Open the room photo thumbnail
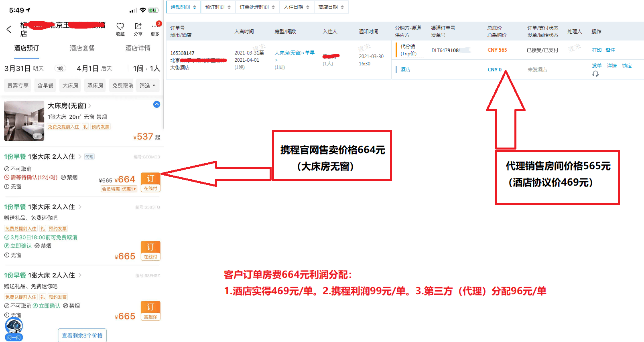Viewport: 644px width, 342px height. click(24, 121)
